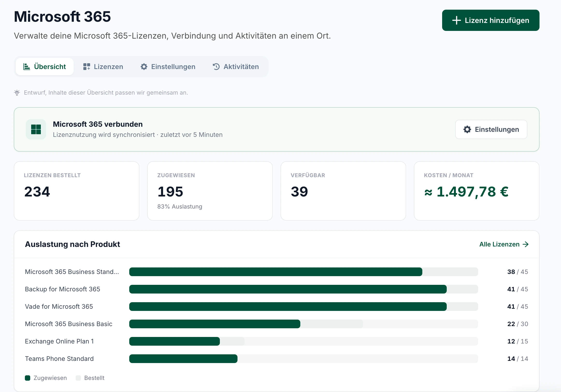The width and height of the screenshot is (561, 392).
Task: Click the history clock icon on Aktivitäten tab
Action: [x=216, y=67]
